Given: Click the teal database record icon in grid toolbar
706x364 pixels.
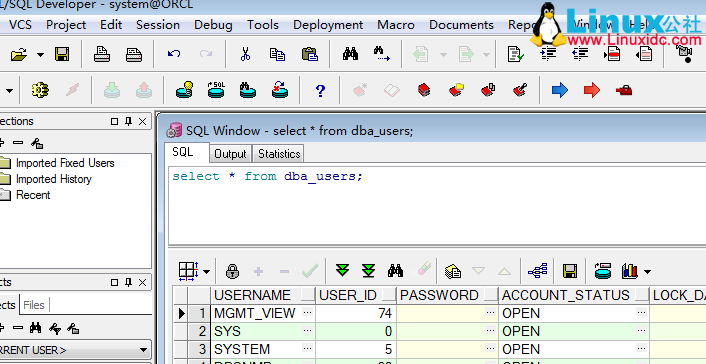Looking at the screenshot, I should (602, 271).
